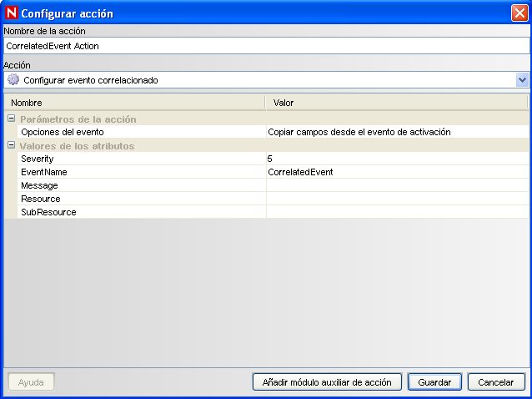Click the Ayuda button
Viewport: 532px width, 399px height.
[x=31, y=382]
